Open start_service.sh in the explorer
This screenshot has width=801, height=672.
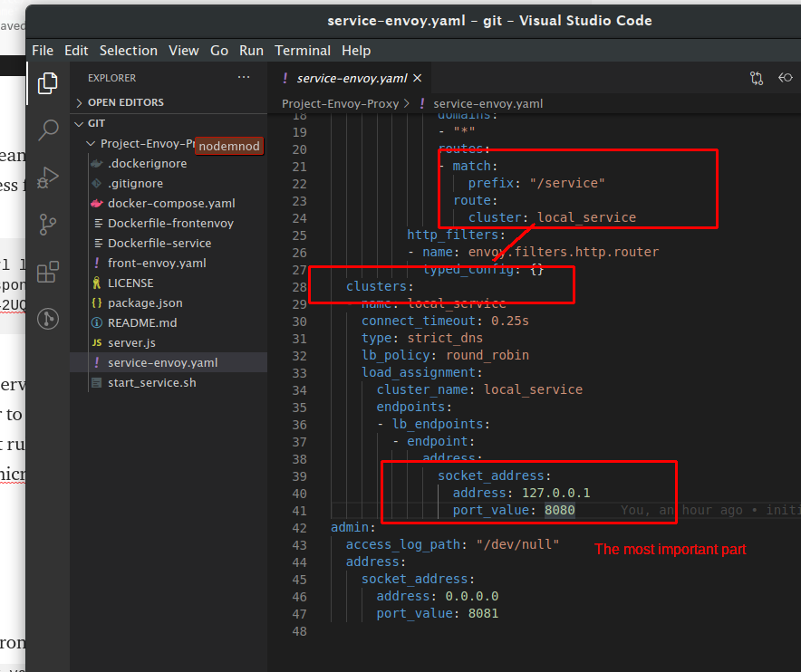point(151,382)
